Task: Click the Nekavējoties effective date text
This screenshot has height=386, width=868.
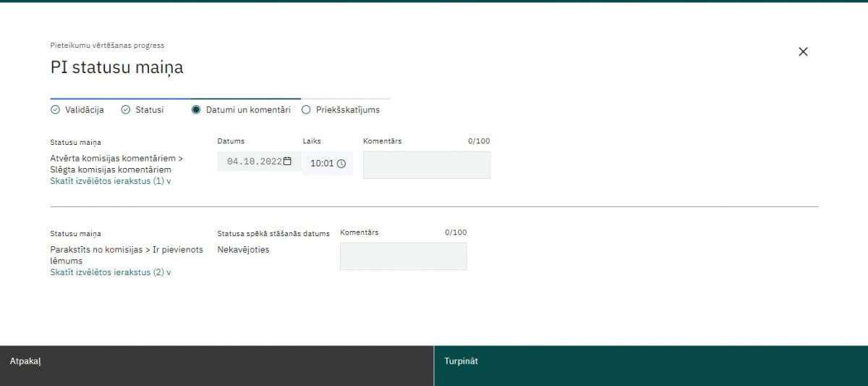Action: (x=243, y=250)
